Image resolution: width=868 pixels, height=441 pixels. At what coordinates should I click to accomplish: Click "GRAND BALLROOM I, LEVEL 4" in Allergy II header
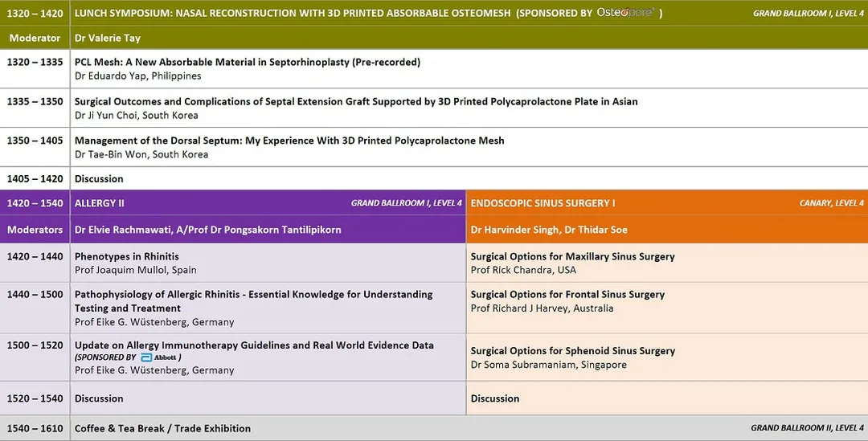tap(407, 203)
